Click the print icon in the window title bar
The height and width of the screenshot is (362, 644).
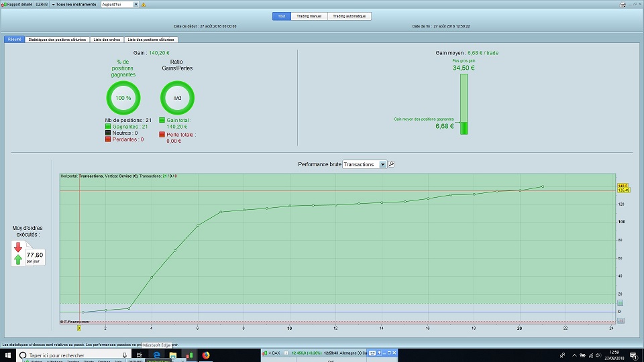click(623, 5)
